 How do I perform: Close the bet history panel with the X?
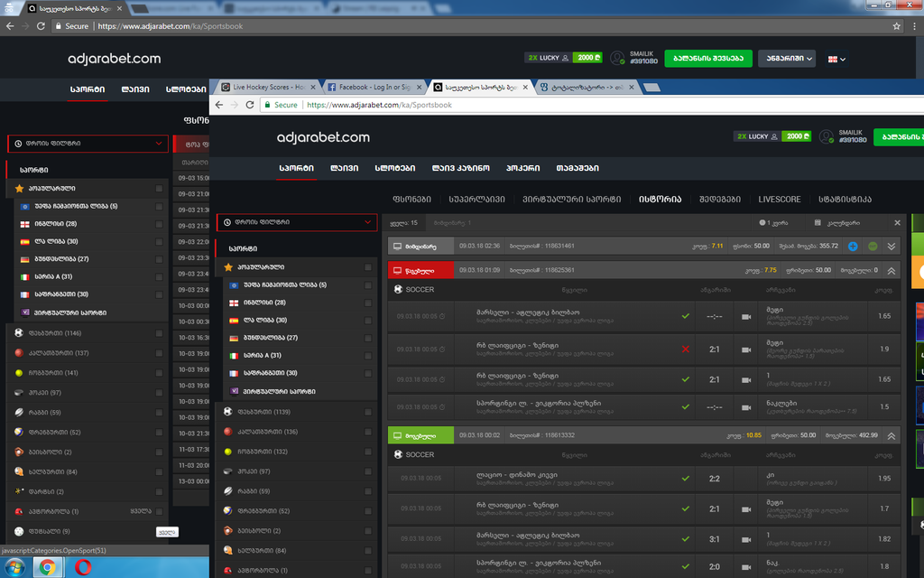897,223
